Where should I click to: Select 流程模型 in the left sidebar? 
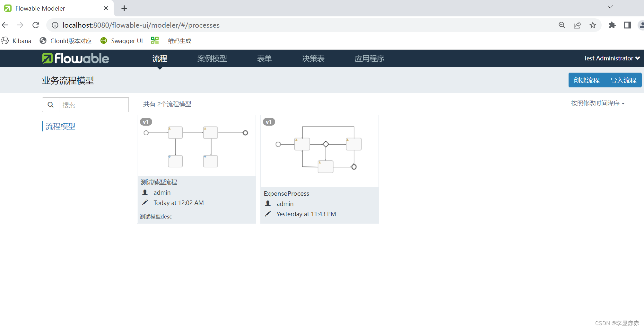pos(60,126)
